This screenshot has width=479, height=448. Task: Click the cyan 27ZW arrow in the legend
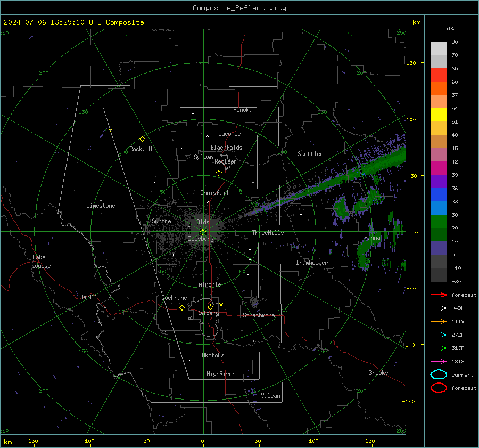pos(439,335)
